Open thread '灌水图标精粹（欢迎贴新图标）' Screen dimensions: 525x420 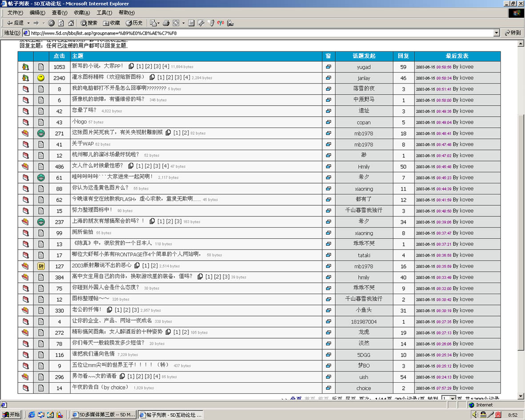click(x=108, y=77)
